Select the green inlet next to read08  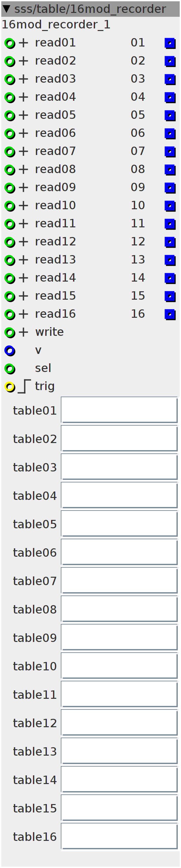pos(10,170)
